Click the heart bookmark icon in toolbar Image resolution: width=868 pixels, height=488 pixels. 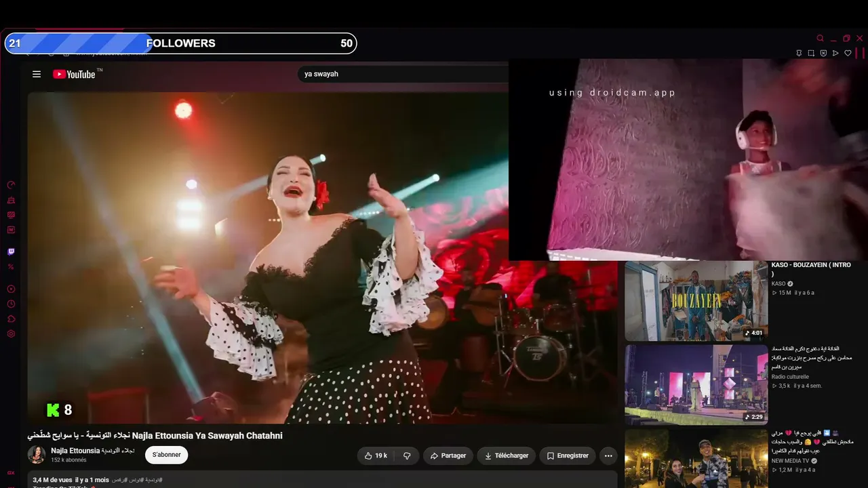tap(848, 53)
